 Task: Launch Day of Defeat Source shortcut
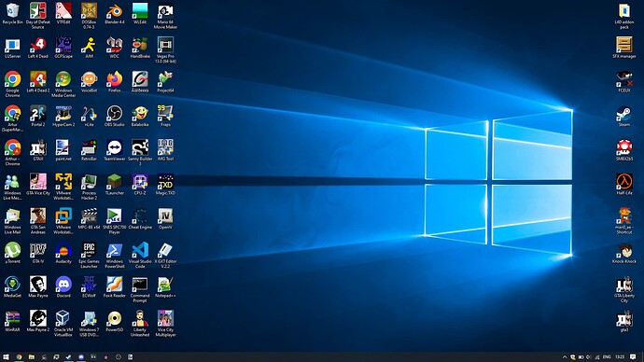pos(37,16)
